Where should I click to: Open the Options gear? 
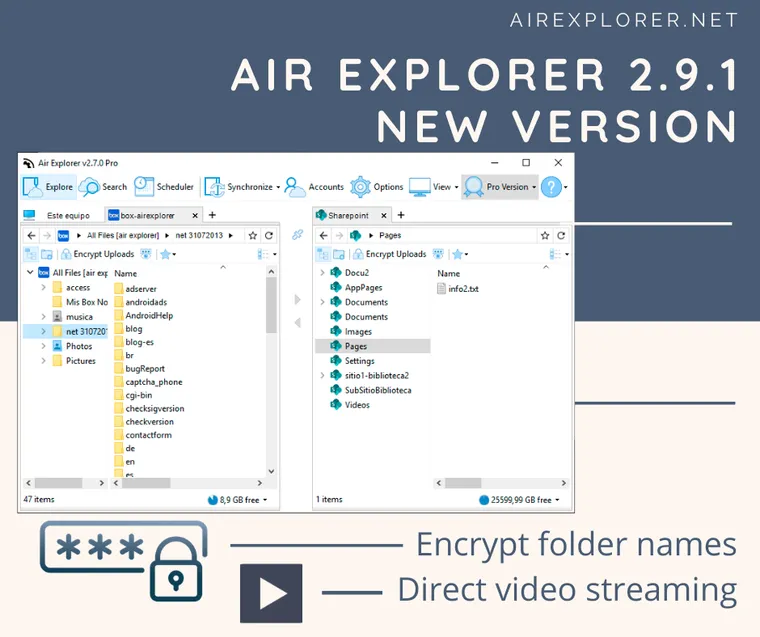(377, 187)
